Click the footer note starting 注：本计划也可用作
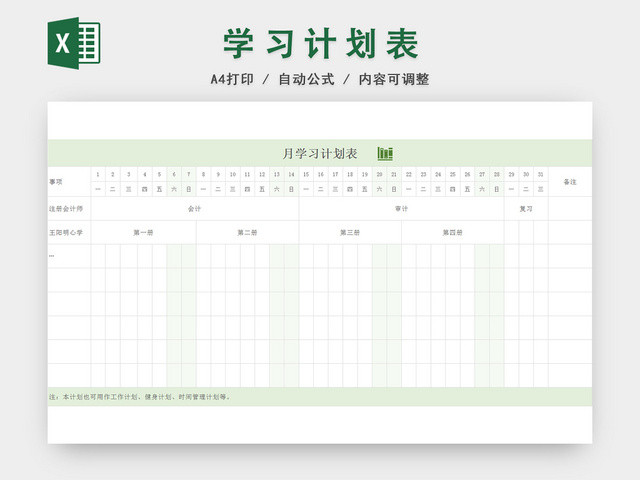Image resolution: width=640 pixels, height=480 pixels. (139, 397)
